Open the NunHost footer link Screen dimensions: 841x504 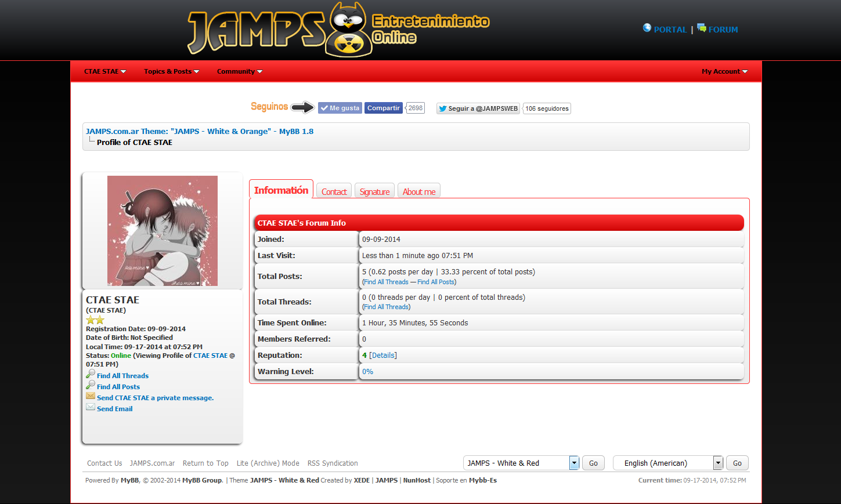[x=417, y=480]
